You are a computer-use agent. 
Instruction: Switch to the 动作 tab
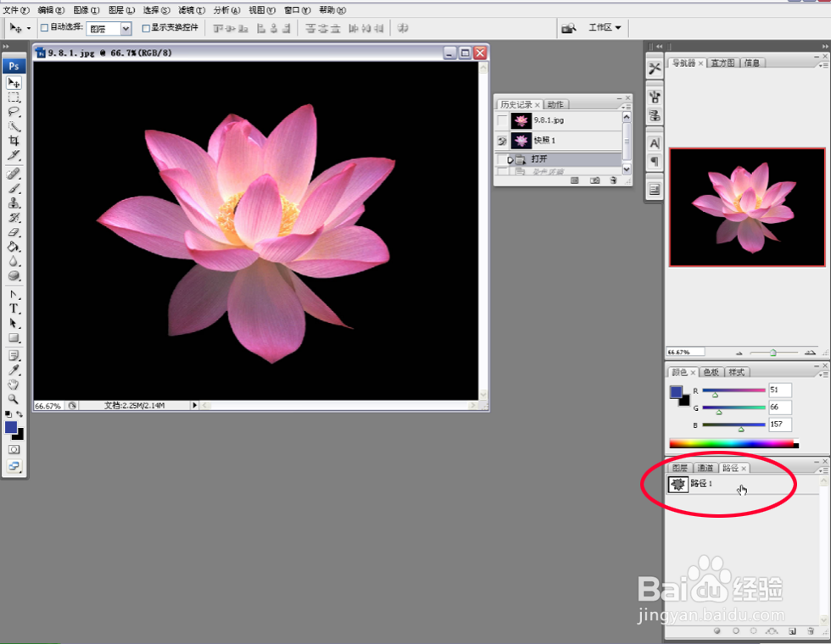click(555, 104)
